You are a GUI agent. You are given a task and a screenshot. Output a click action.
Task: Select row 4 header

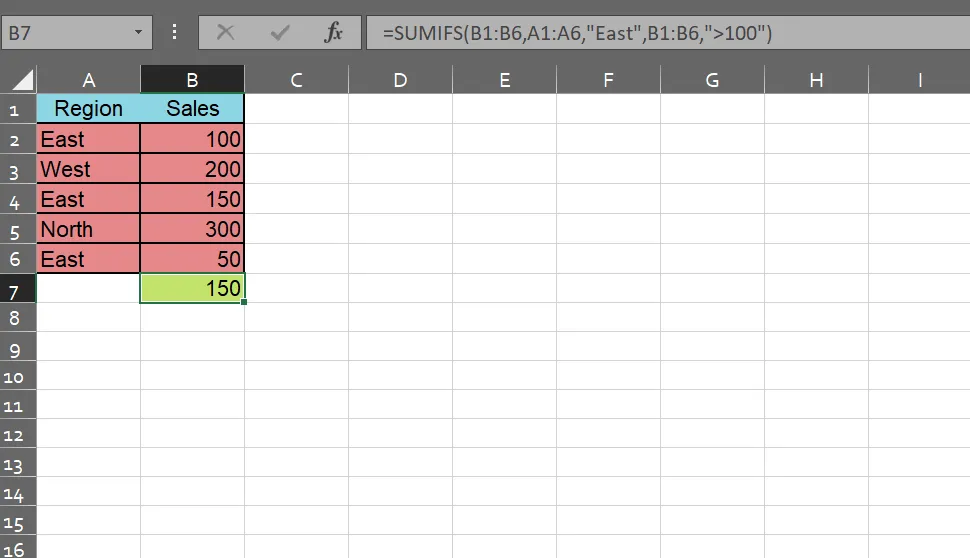click(18, 199)
